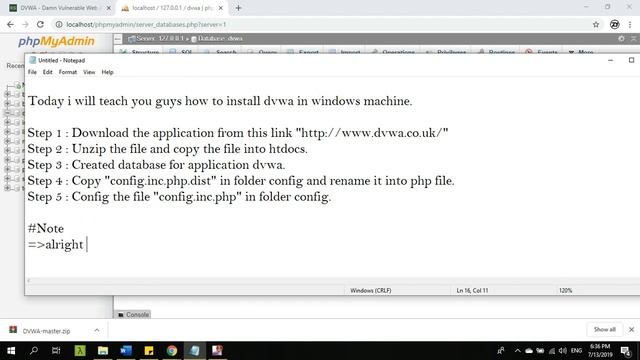Viewport: 640px width, 360px height.
Task: Open the taskbar clock and calendar
Action: 600,351
